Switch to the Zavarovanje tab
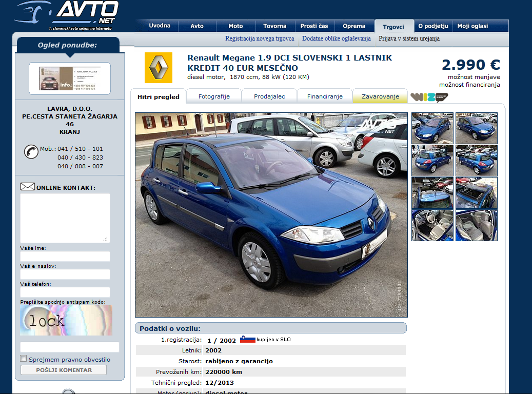The image size is (532, 394). tap(380, 96)
